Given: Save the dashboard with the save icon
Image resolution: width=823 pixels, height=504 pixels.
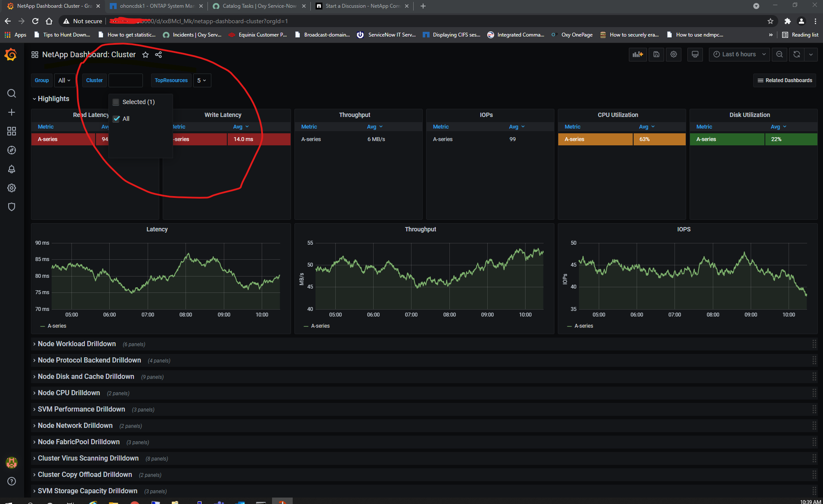Looking at the screenshot, I should [x=656, y=54].
